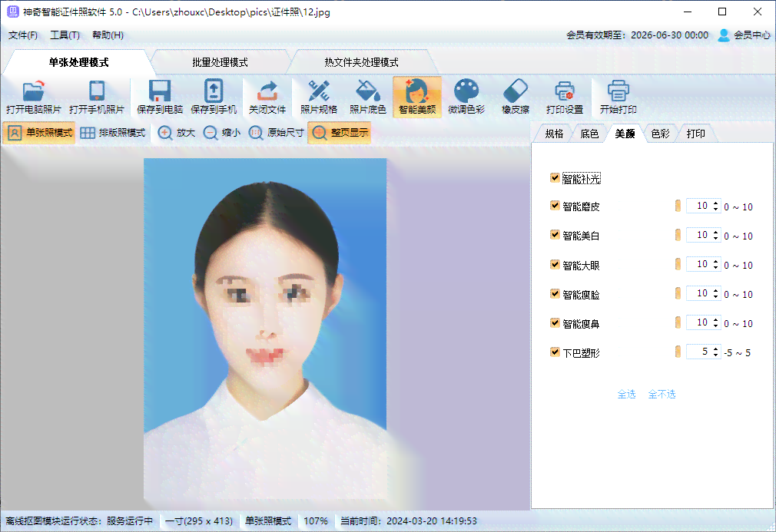The height and width of the screenshot is (532, 776).
Task: Click 会员有效期至: 2026-06-30 00:00 text
Action: click(x=638, y=35)
